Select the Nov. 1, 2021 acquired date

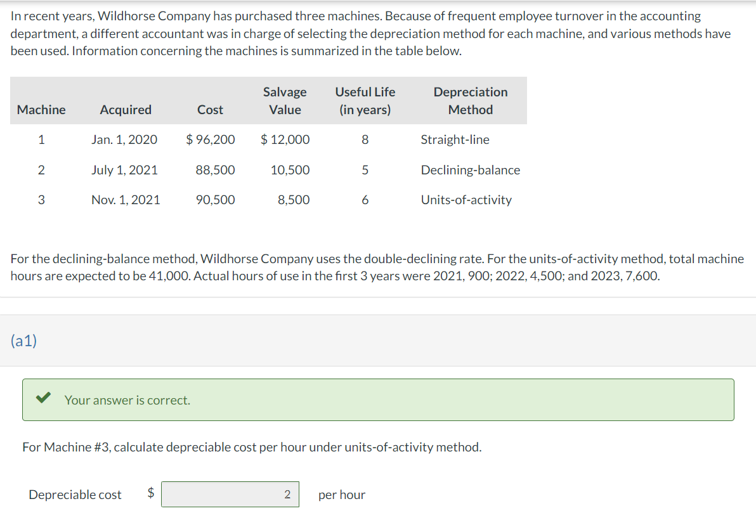click(x=126, y=200)
